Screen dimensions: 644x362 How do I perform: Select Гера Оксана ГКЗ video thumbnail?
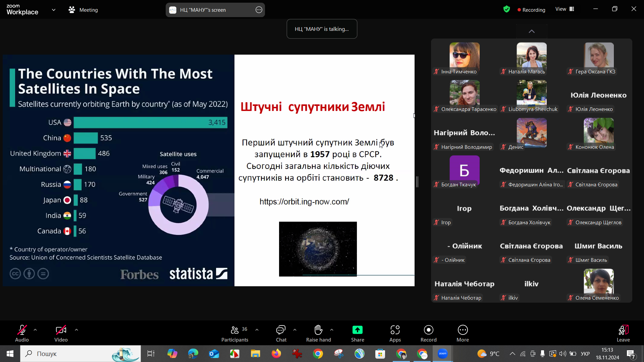(598, 58)
